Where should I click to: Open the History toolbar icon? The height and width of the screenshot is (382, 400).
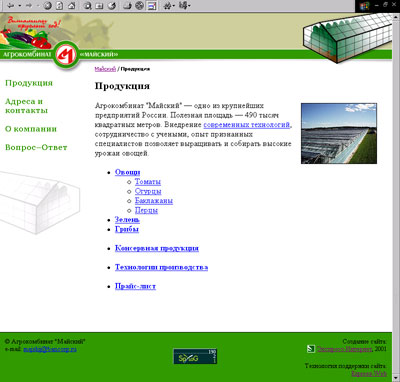click(x=112, y=6)
